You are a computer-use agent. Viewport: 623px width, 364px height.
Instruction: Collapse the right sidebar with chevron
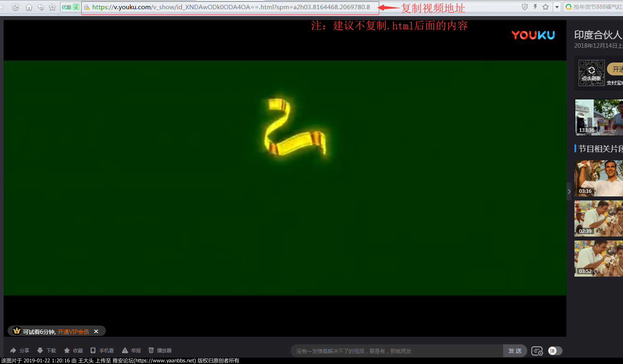[x=569, y=192]
